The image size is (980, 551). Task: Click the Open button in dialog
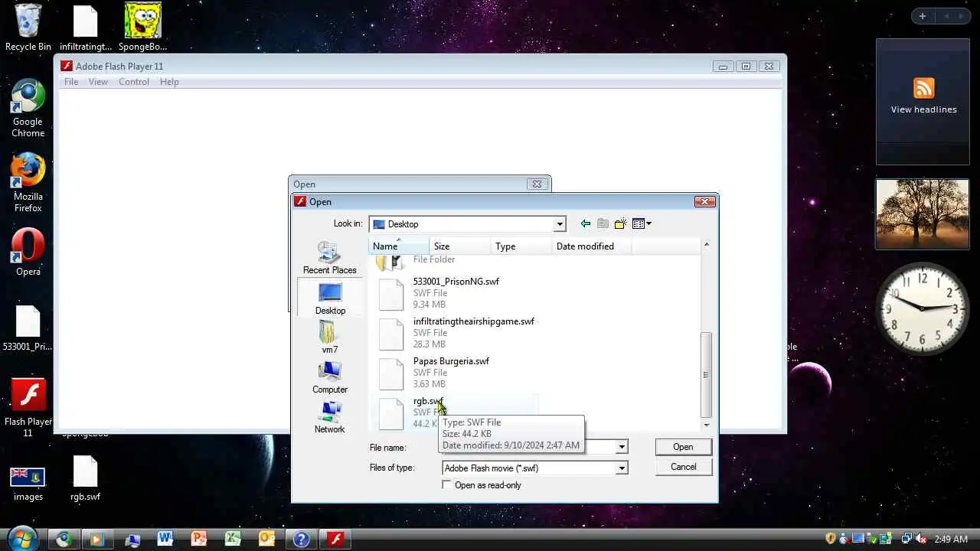683,447
